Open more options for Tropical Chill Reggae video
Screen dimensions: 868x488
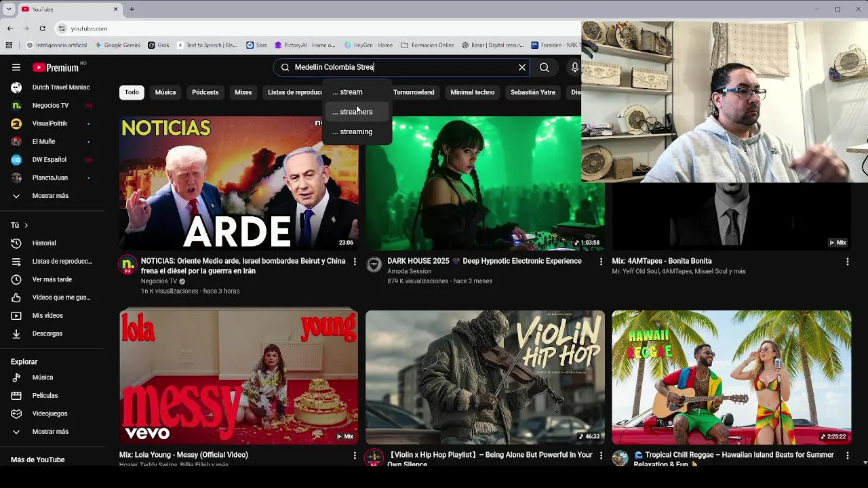847,455
